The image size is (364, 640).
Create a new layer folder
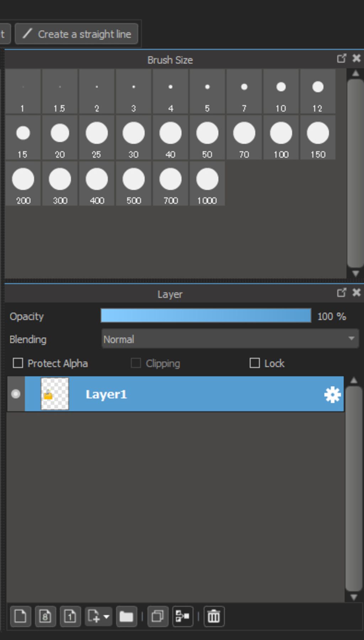(x=126, y=616)
